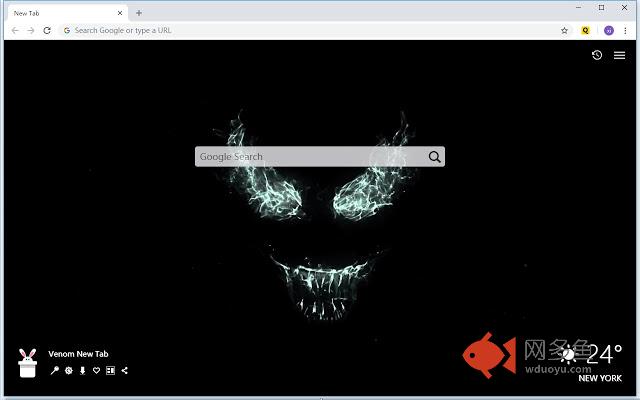Close the New Tab tab
Image resolution: width=640 pixels, height=400 pixels.
click(120, 13)
